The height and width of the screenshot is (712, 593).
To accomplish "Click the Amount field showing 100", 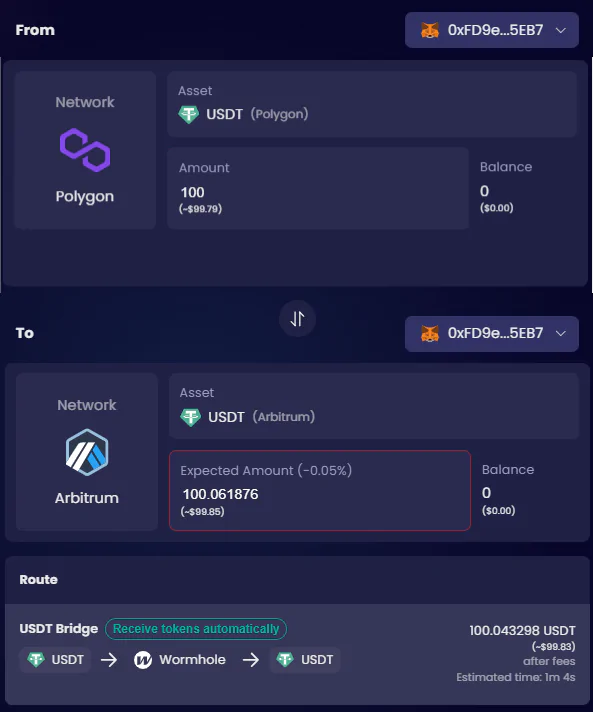I will click(318, 188).
